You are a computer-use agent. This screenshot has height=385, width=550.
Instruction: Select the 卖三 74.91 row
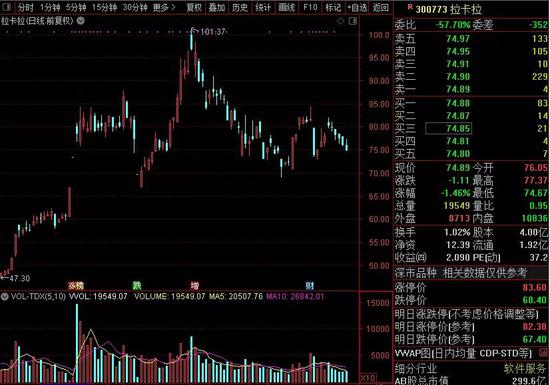point(471,64)
